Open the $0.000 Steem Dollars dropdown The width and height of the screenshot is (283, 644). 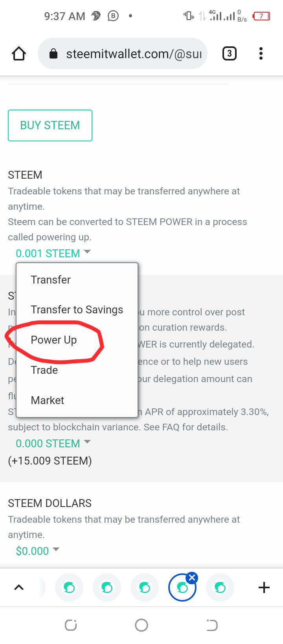coord(37,551)
